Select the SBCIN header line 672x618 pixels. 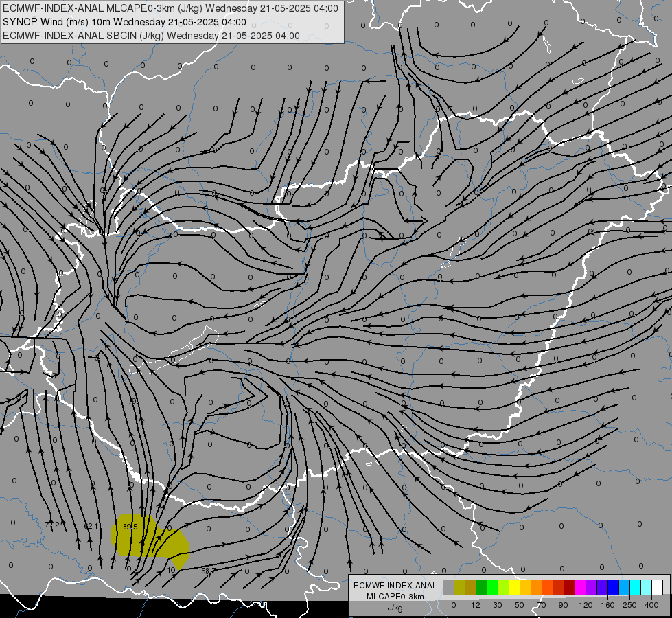(x=151, y=36)
